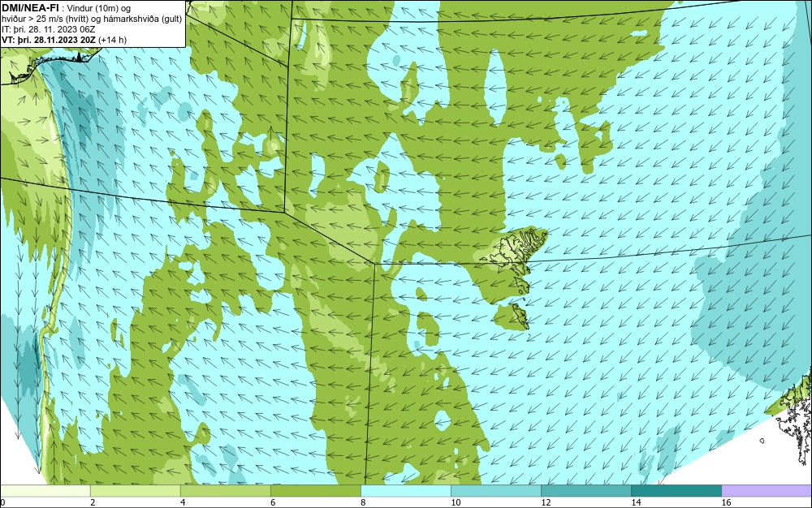Click the 6–8 m/s olive green legend swatch
Image resolution: width=812 pixels, height=508 pixels.
click(x=316, y=491)
